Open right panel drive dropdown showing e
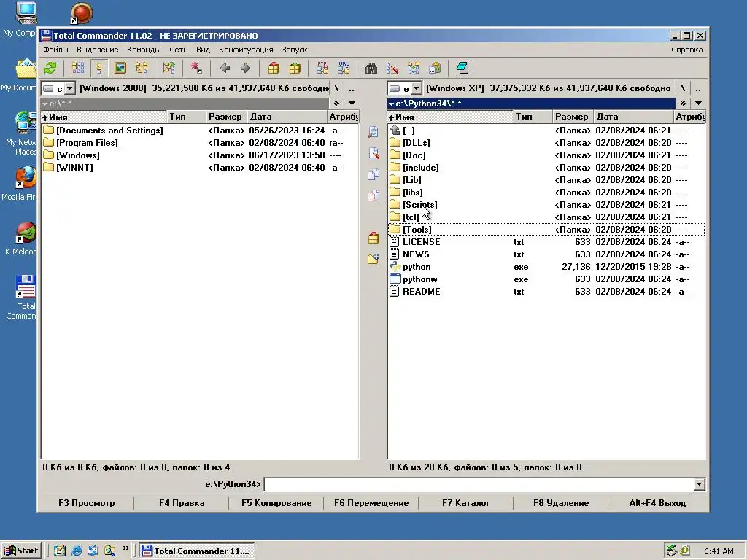Viewport: 747px width, 560px height. (416, 88)
